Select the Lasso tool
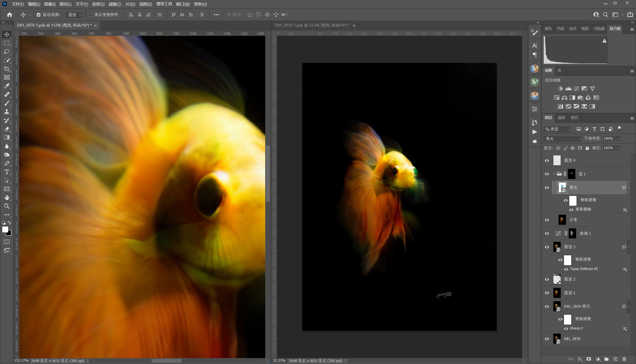 point(7,52)
